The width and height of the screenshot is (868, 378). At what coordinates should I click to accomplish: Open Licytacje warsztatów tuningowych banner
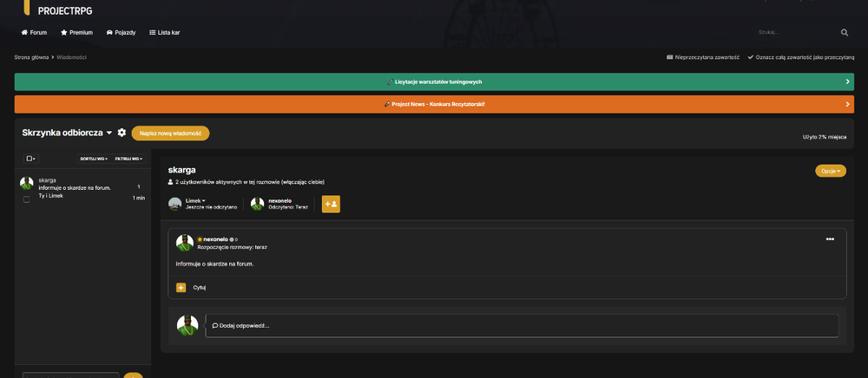[x=434, y=81]
